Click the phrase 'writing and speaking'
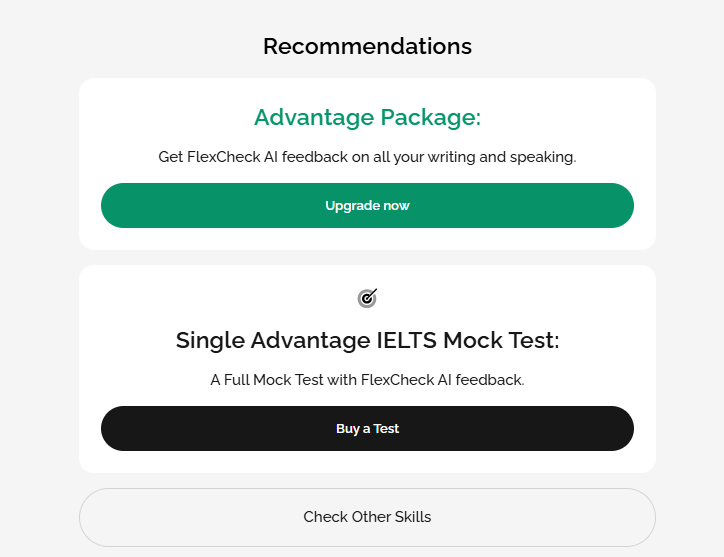 pyautogui.click(x=501, y=157)
